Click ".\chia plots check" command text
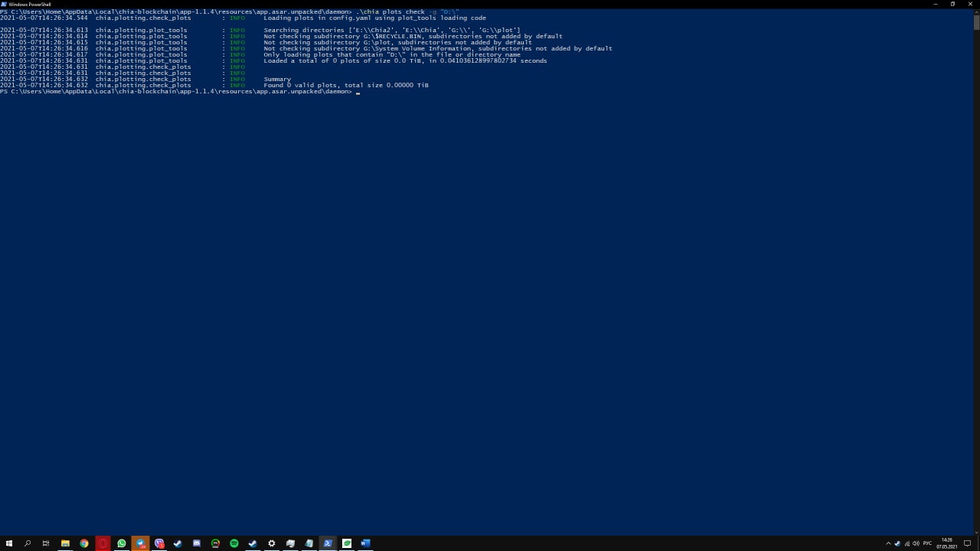980x551 pixels. point(390,11)
